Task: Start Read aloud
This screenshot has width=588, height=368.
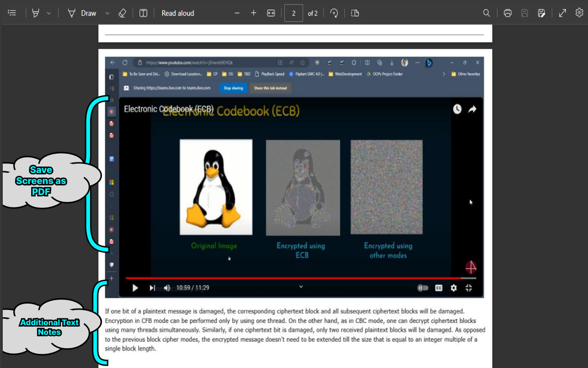Action: (178, 13)
